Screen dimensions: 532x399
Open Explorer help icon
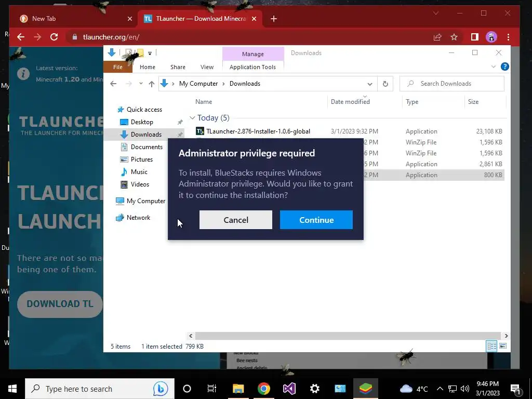pyautogui.click(x=504, y=66)
